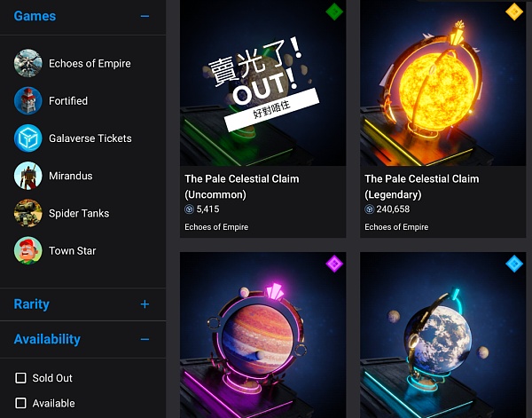
Task: Click the yellow Legendary rarity diamond badge
Action: point(514,12)
